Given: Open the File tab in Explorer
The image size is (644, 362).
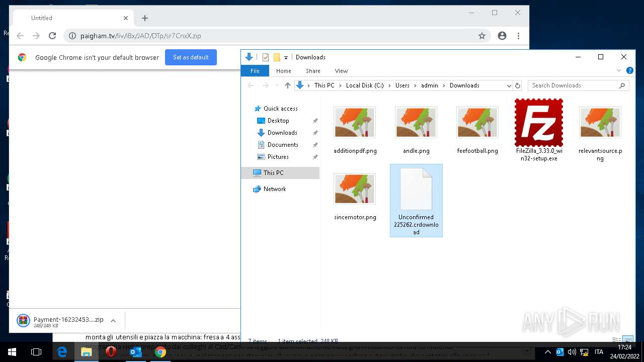Looking at the screenshot, I should tap(255, 71).
